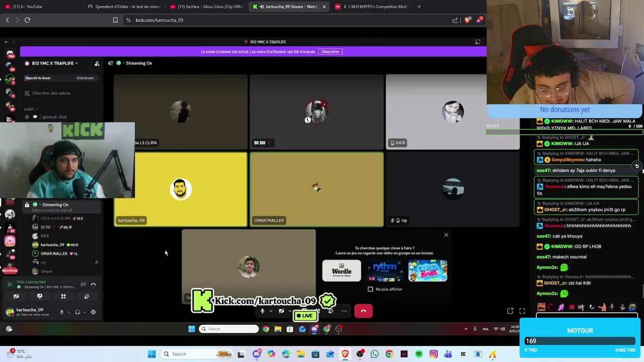Screen dimensions: 644x362
Task: Pop out the call window
Action: tap(510, 311)
